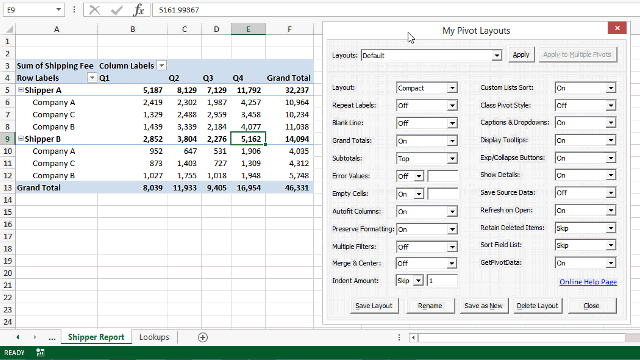
Task: Click the Close button in dialog
Action: (591, 306)
